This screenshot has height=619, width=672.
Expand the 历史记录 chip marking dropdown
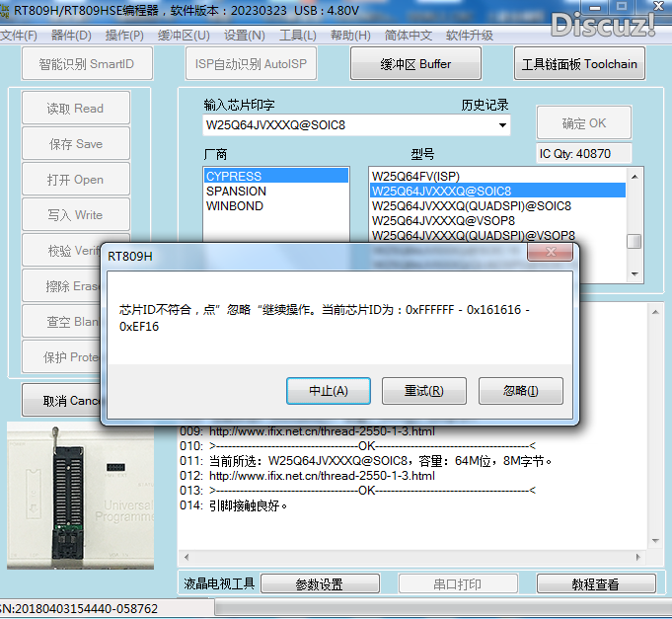(x=502, y=125)
